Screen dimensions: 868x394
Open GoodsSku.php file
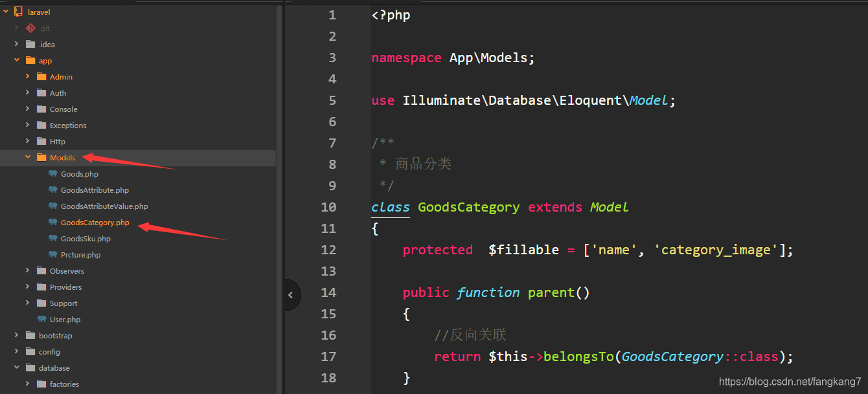[86, 239]
